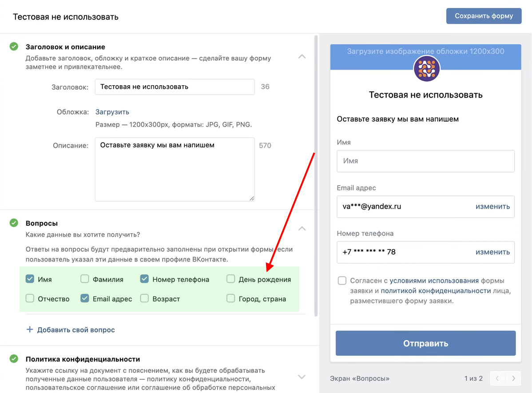The height and width of the screenshot is (393, 532).
Task: Collapse the Вопросы section chevron
Action: 302,229
